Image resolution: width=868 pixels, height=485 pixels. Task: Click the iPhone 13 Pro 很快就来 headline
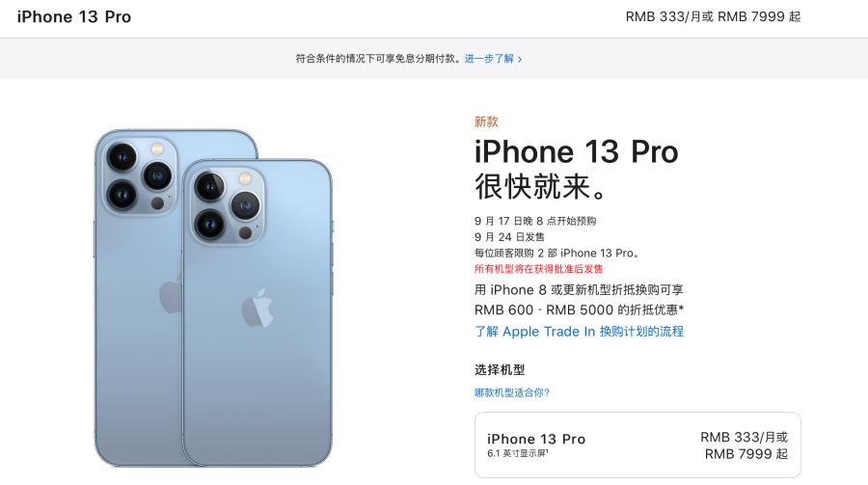(x=577, y=169)
